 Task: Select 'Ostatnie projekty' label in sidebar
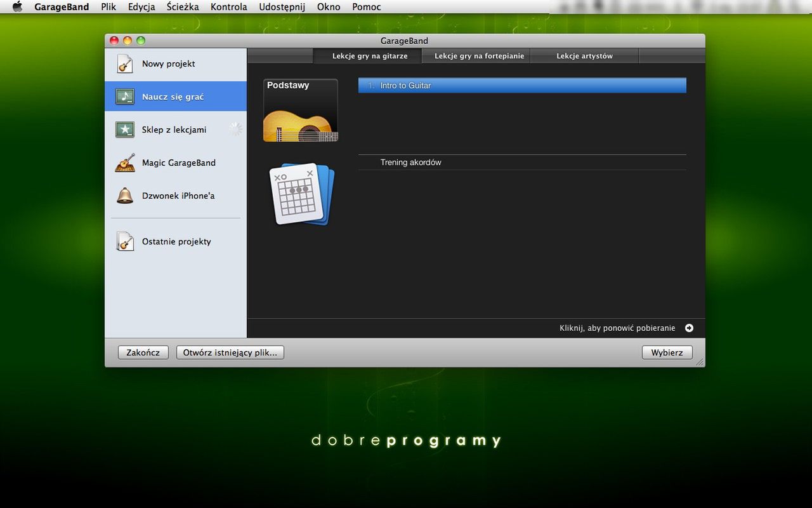pos(176,241)
